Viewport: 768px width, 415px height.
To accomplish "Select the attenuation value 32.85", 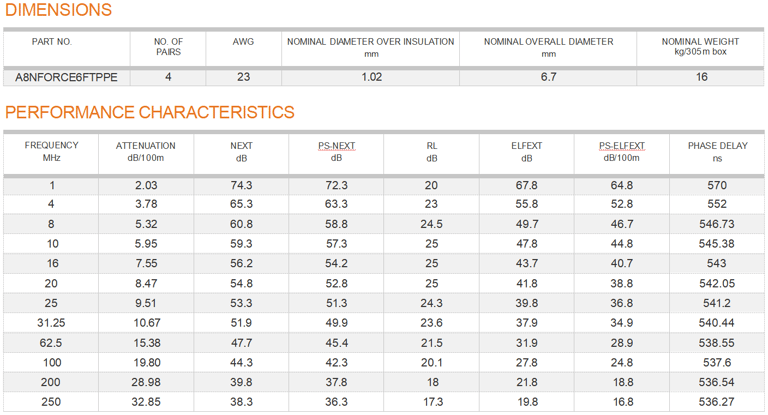I will click(147, 401).
